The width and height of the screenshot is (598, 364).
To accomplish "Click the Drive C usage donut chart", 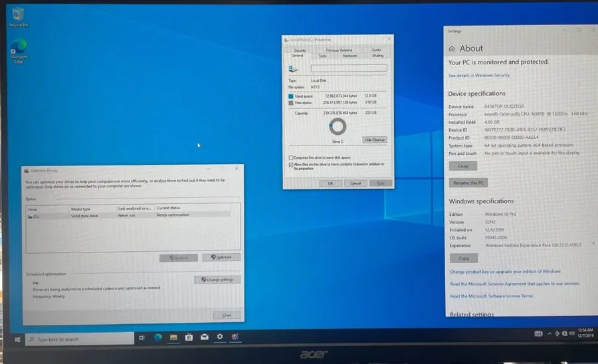I will pos(338,127).
